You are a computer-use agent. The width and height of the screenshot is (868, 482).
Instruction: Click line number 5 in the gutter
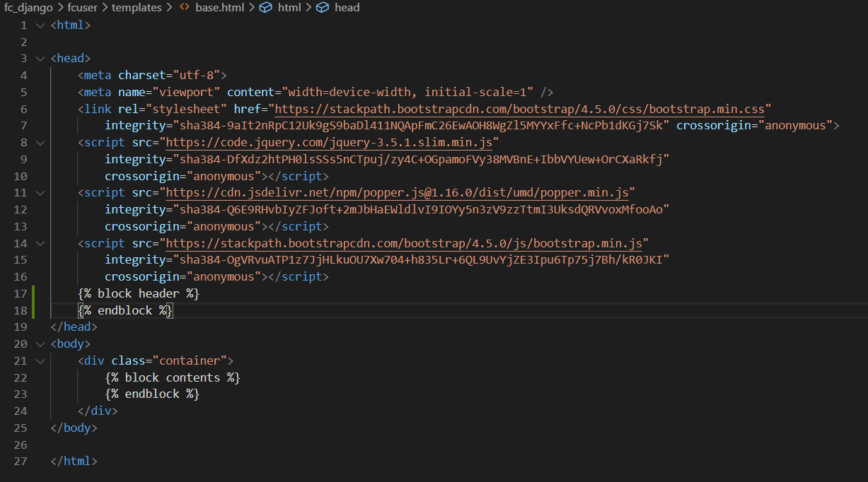coord(23,92)
